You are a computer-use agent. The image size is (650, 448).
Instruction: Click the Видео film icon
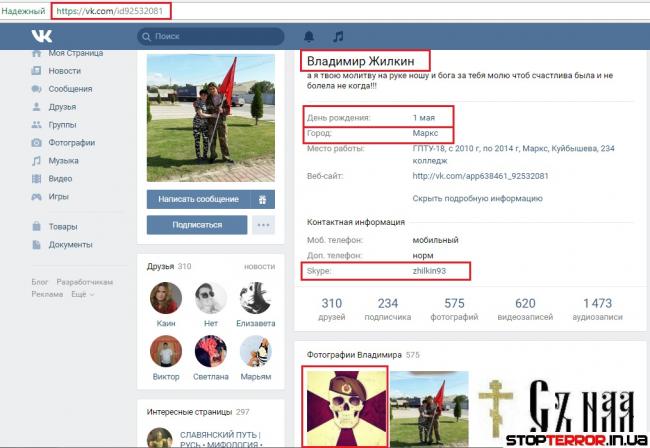click(x=36, y=179)
